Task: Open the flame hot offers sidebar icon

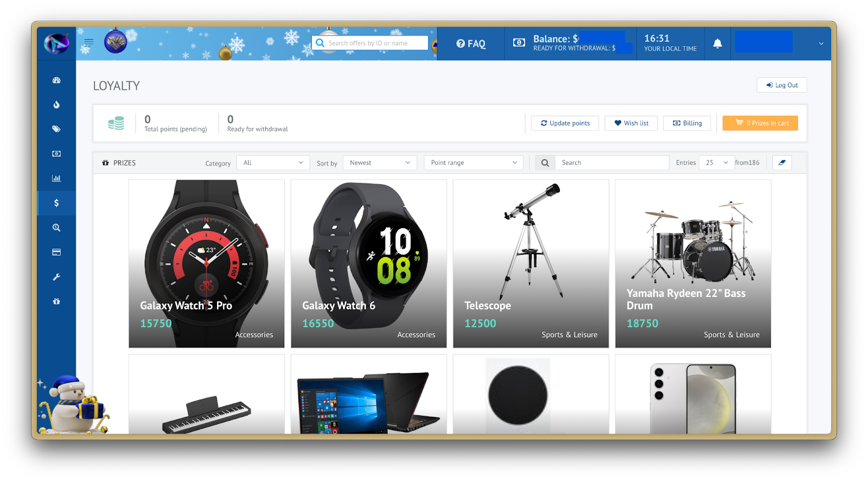Action: click(56, 105)
